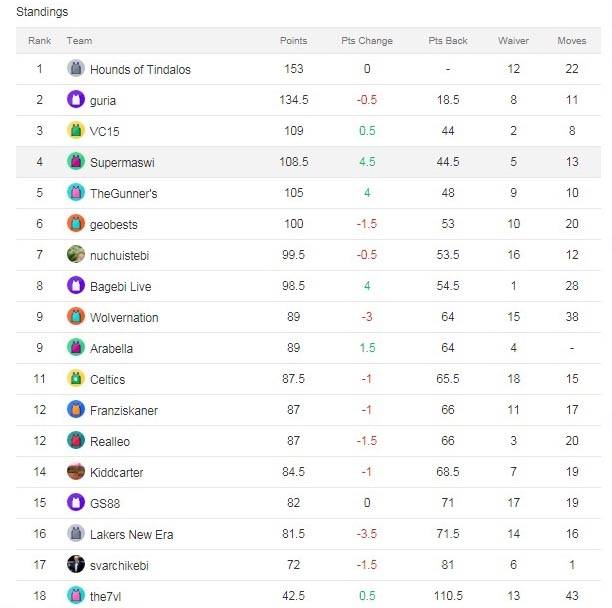Open the TheGunner's team link
Screen dimensions: 612x608
point(123,193)
